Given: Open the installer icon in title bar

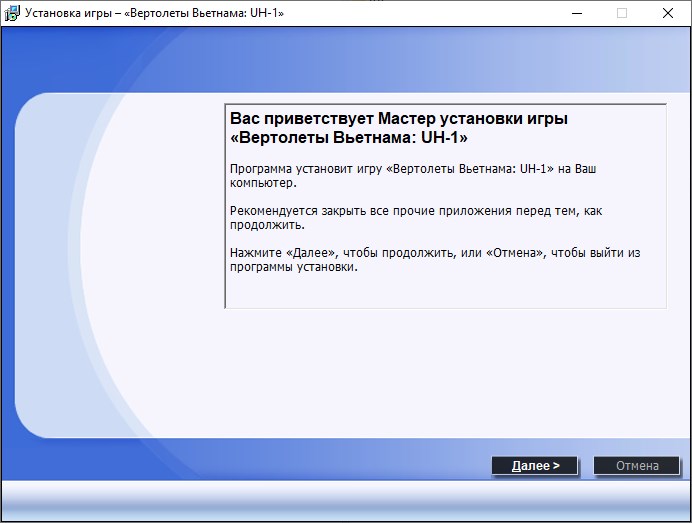Looking at the screenshot, I should pos(12,13).
